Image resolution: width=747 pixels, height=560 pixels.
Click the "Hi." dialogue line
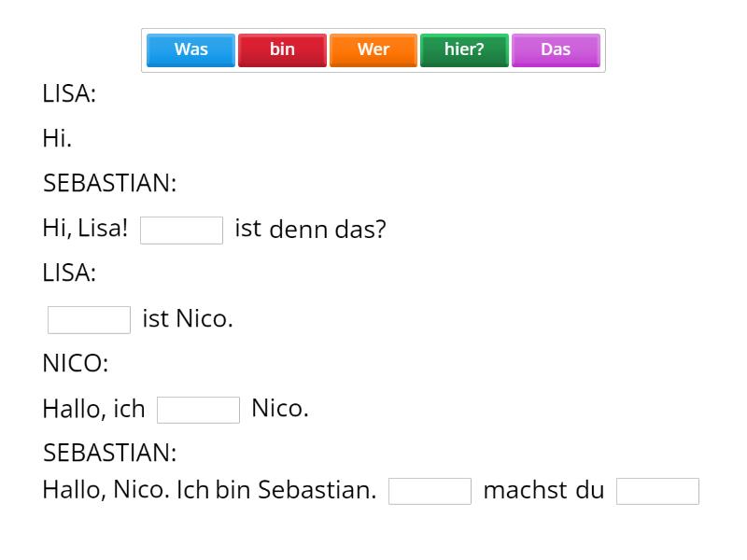coord(55,139)
